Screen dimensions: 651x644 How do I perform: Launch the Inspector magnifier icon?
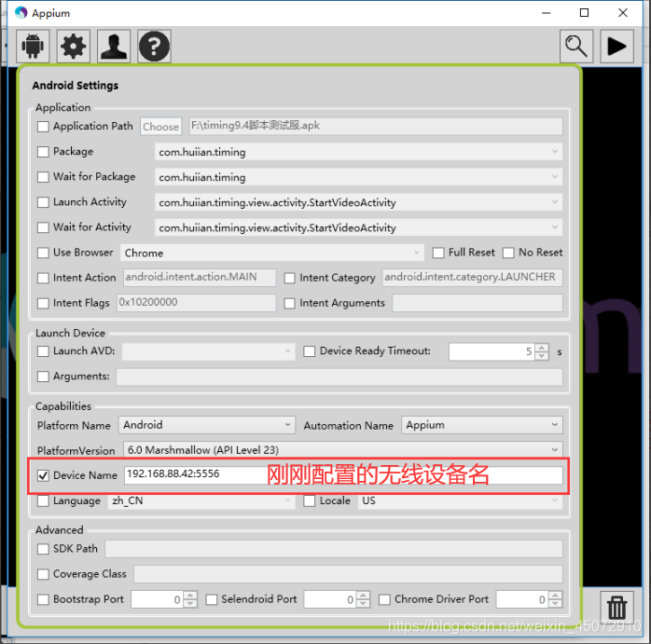[576, 46]
